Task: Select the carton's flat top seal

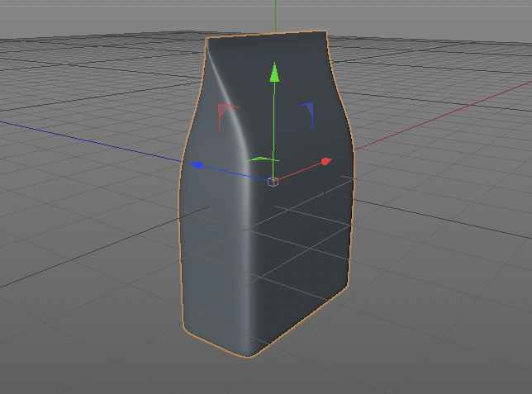Action: (267, 37)
